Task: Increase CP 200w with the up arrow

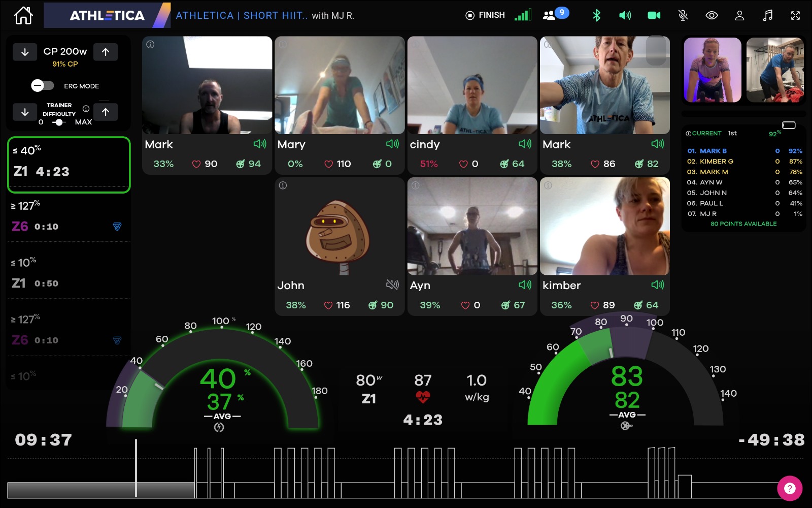Action: 106,52
